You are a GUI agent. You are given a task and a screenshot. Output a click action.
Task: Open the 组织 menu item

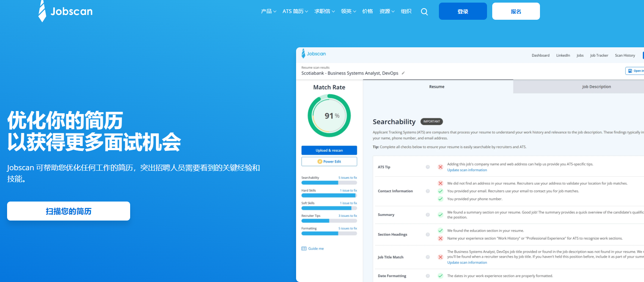coord(406,12)
